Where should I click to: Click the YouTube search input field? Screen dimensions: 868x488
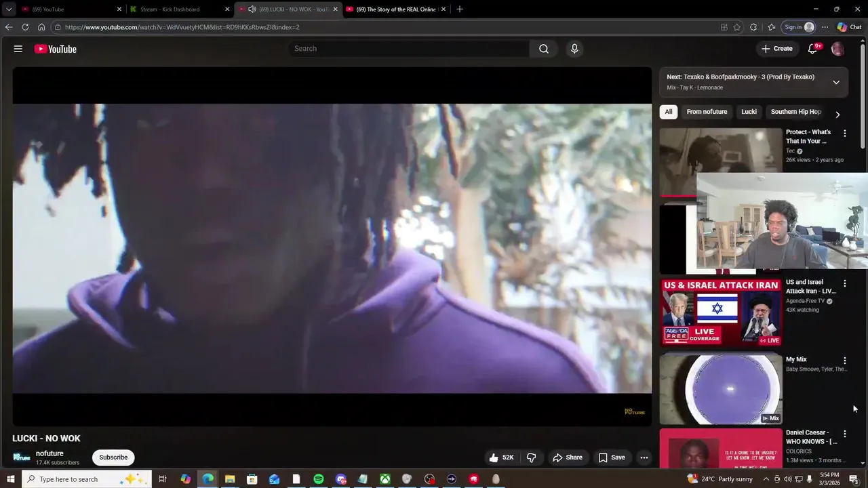point(409,49)
